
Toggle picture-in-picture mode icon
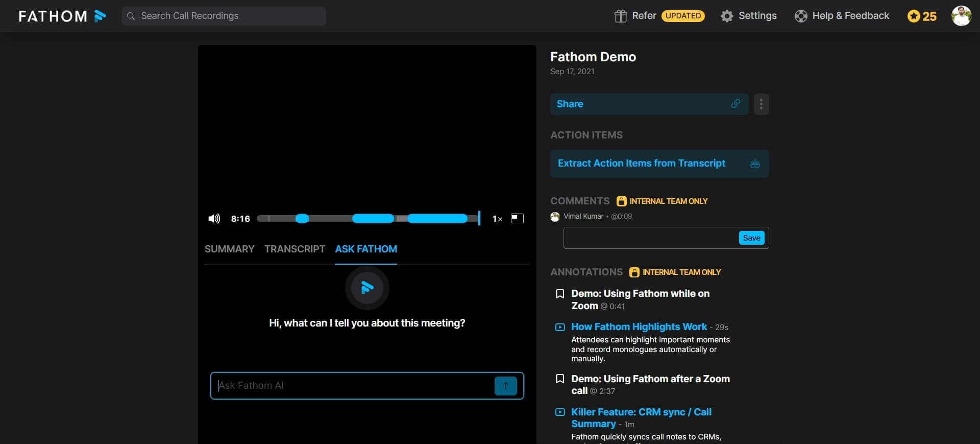tap(517, 218)
